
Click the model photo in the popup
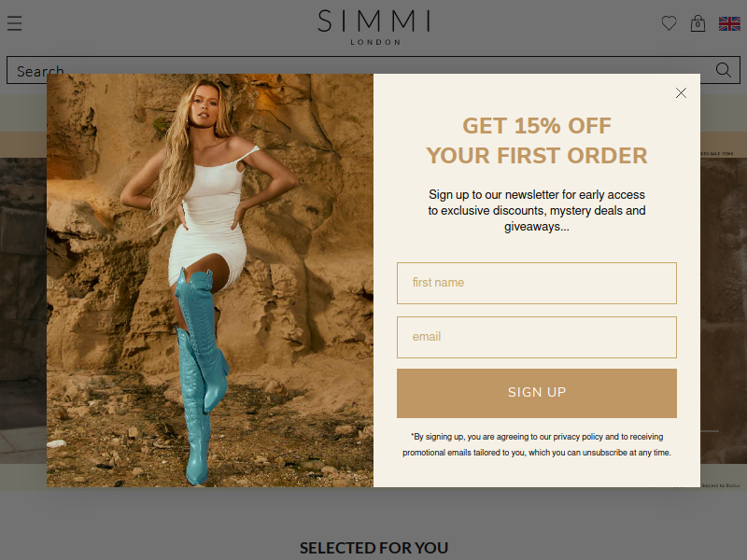(210, 280)
